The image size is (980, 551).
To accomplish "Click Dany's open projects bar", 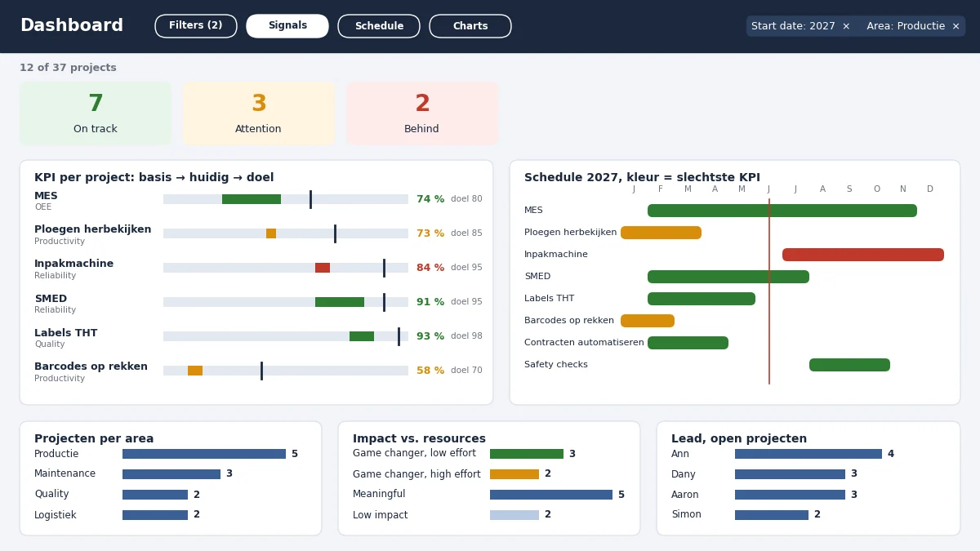I will coord(790,474).
